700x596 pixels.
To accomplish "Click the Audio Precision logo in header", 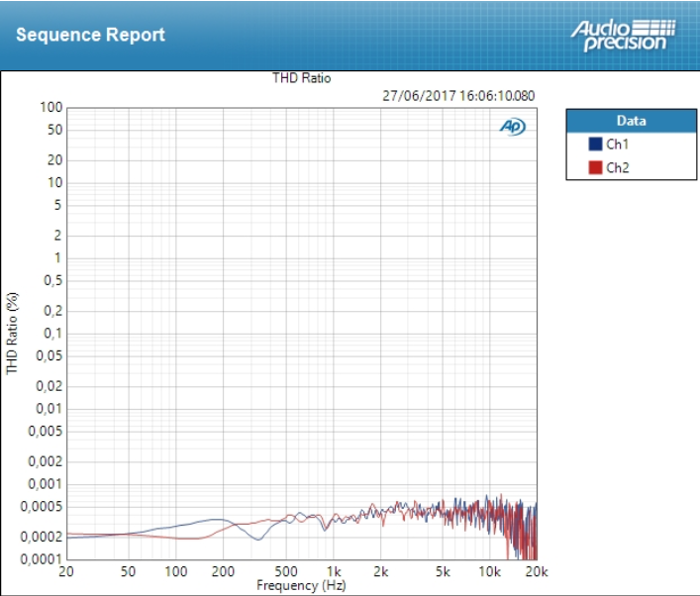I will [623, 34].
